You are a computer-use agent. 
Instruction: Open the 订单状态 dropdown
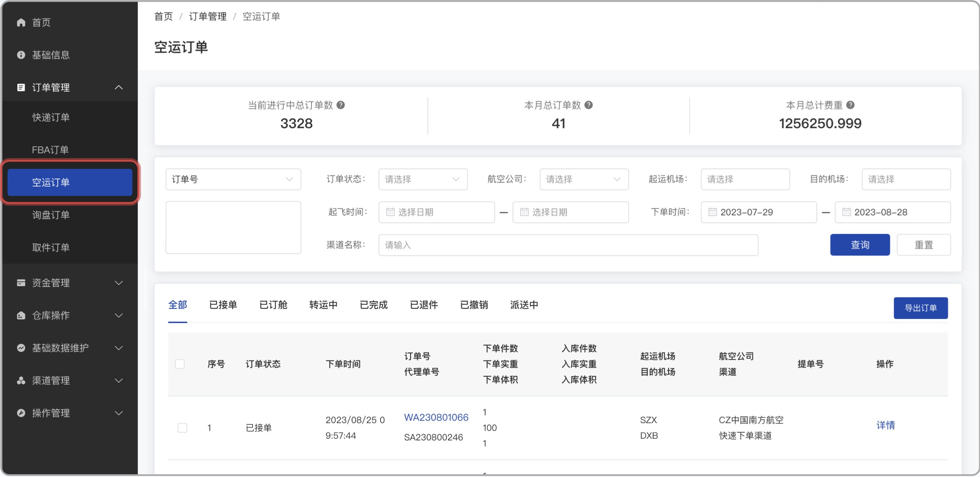point(423,179)
